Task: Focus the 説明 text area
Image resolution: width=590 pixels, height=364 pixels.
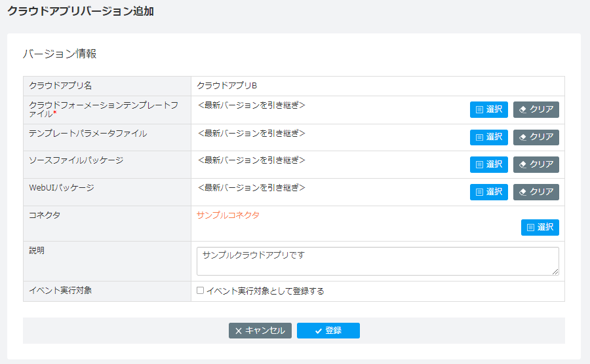Action: point(378,261)
